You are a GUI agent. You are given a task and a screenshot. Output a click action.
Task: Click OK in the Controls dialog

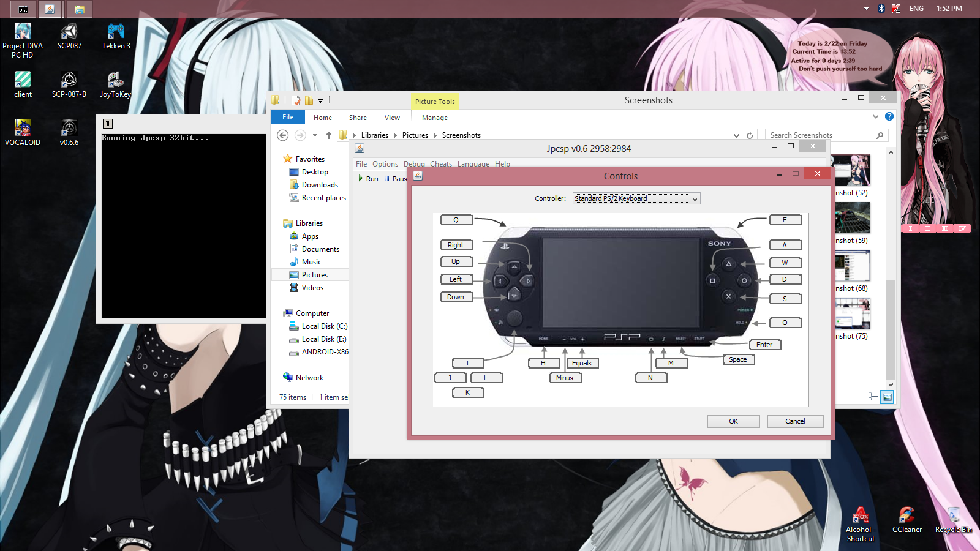[733, 421]
